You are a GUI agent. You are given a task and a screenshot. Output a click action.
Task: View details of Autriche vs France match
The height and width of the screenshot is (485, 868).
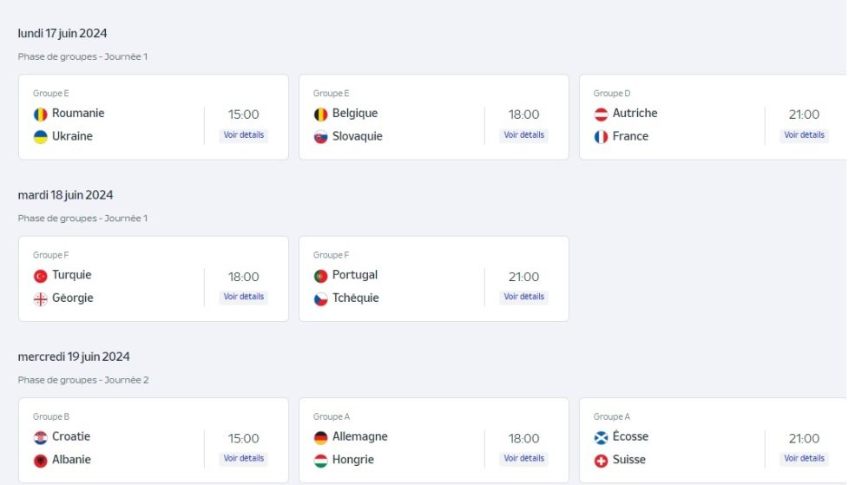point(804,135)
